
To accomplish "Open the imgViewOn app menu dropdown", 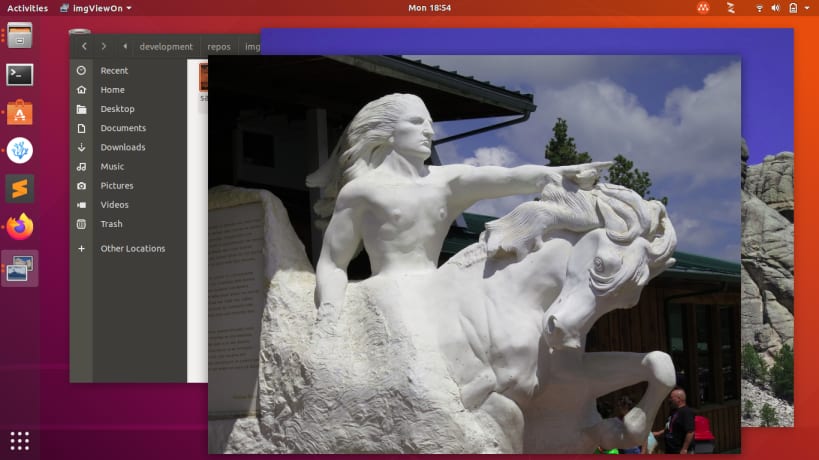I will (x=96, y=8).
